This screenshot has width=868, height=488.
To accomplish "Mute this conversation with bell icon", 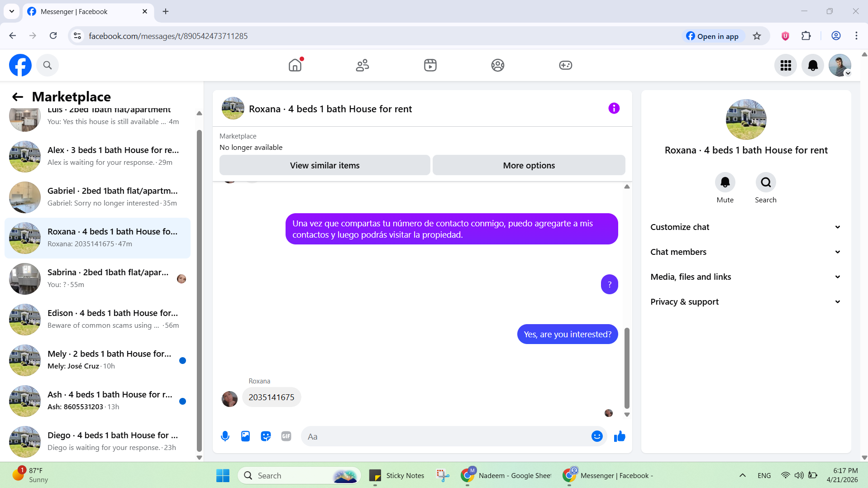I will click(725, 182).
